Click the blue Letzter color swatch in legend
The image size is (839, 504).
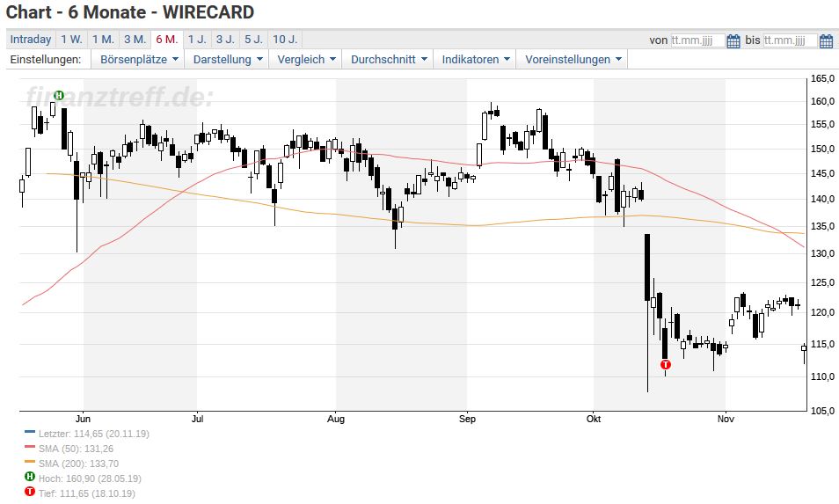pyautogui.click(x=30, y=431)
